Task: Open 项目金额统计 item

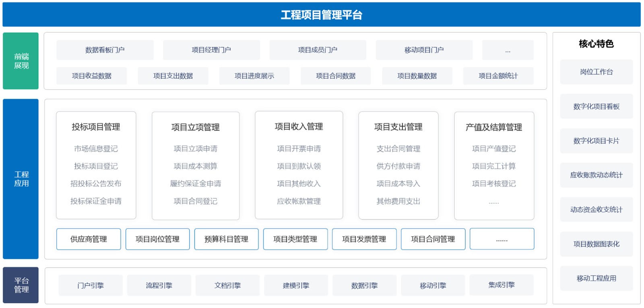Action: click(498, 76)
